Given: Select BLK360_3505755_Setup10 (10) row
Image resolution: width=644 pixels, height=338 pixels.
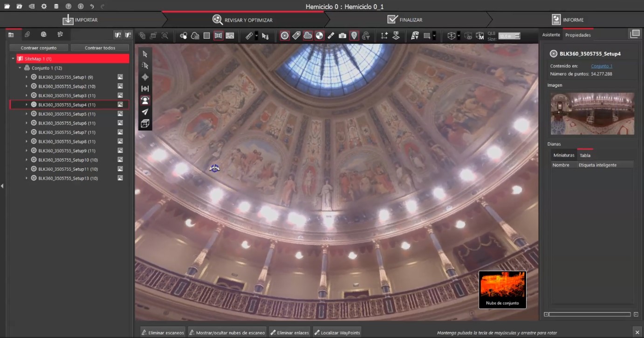Looking at the screenshot, I should point(69,160).
